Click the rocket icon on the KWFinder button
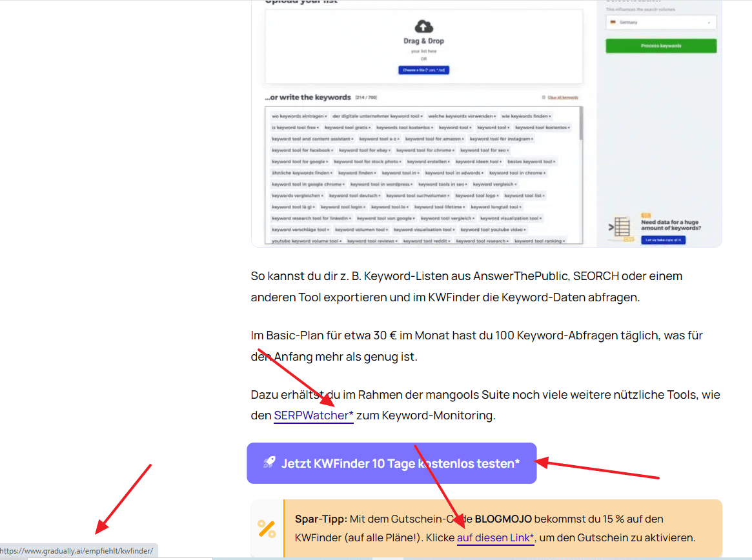 pos(269,463)
